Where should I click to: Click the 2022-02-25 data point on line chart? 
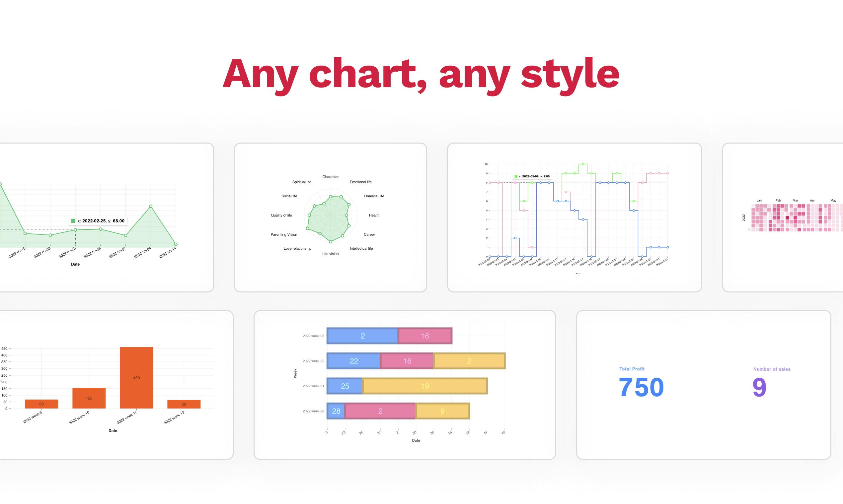coord(75,230)
